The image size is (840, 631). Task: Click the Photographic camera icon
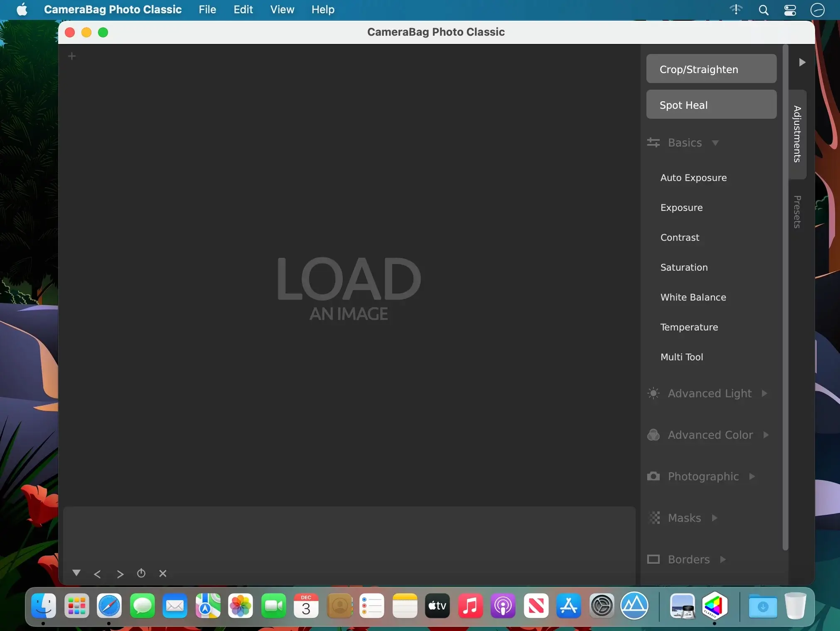[x=653, y=476]
